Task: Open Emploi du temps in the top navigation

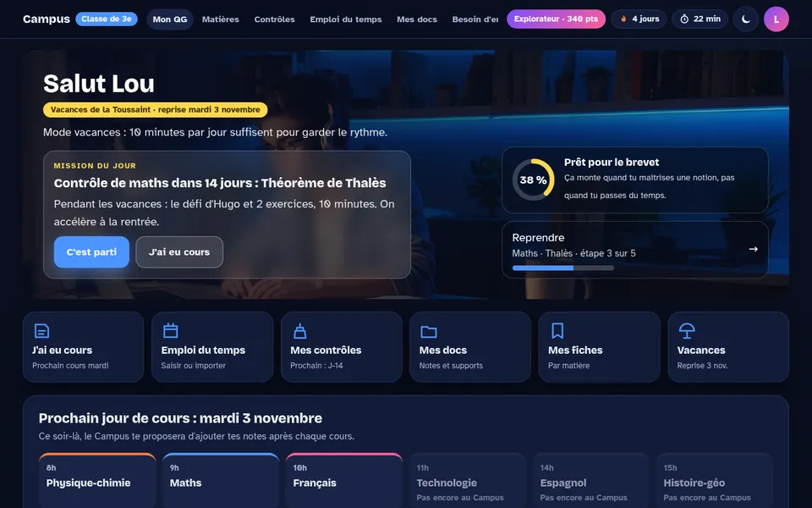Action: pyautogui.click(x=346, y=19)
